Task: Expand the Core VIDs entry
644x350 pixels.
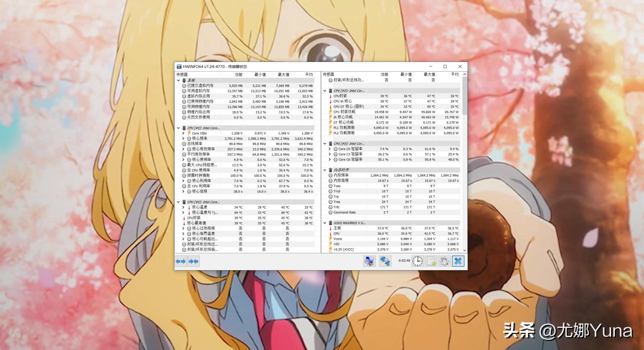Action: 184,133
